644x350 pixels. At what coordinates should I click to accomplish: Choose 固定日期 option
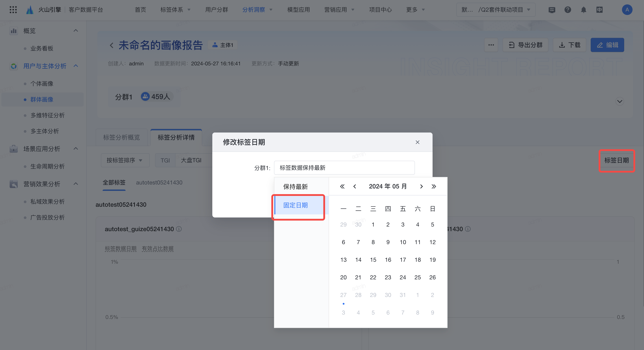[x=301, y=205]
